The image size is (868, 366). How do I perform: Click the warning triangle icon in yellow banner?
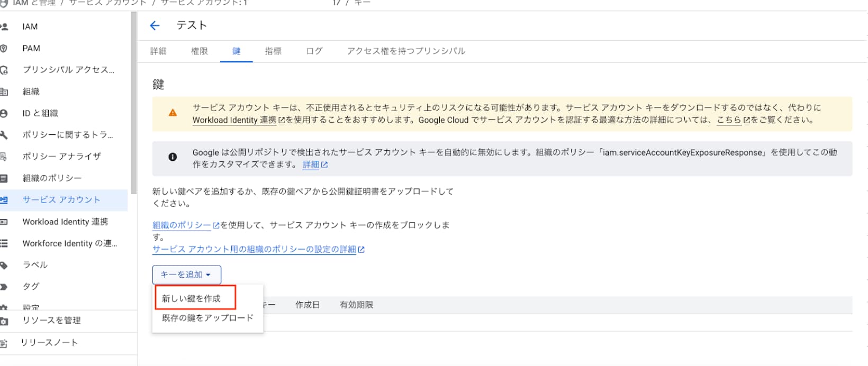173,113
